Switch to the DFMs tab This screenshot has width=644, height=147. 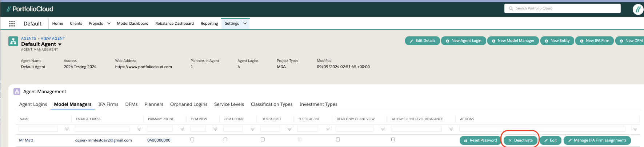pyautogui.click(x=131, y=104)
